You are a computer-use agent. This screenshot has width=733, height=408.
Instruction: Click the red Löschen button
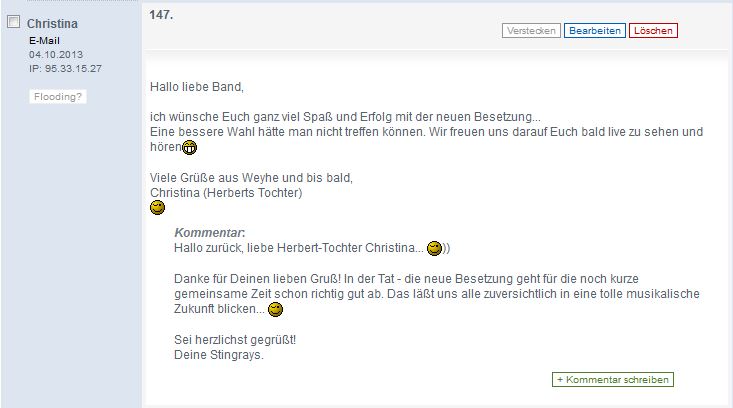pyautogui.click(x=653, y=31)
